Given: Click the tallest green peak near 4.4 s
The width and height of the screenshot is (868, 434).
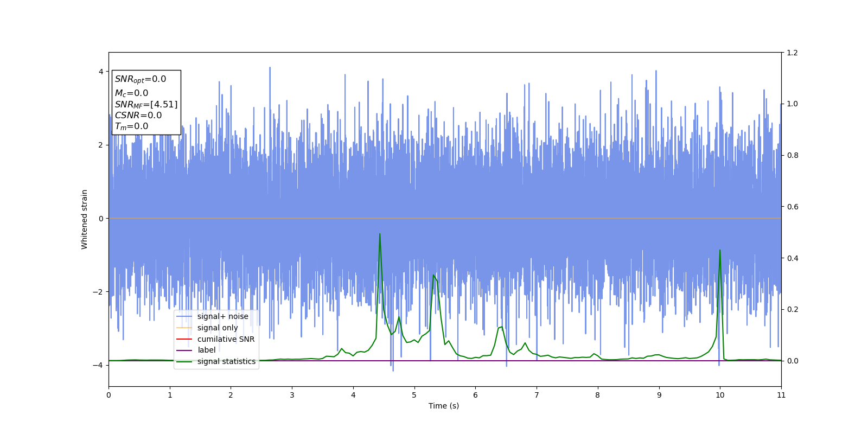Looking at the screenshot, I should tap(380, 234).
